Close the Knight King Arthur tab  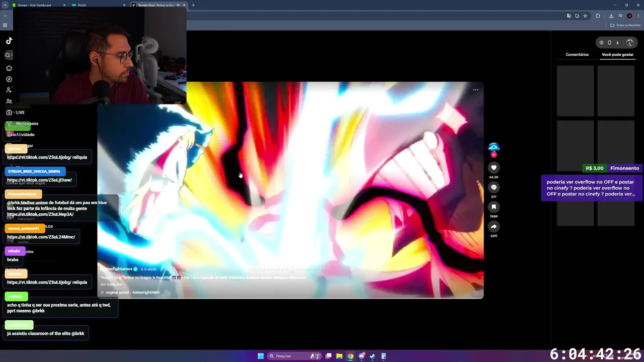[x=184, y=5]
